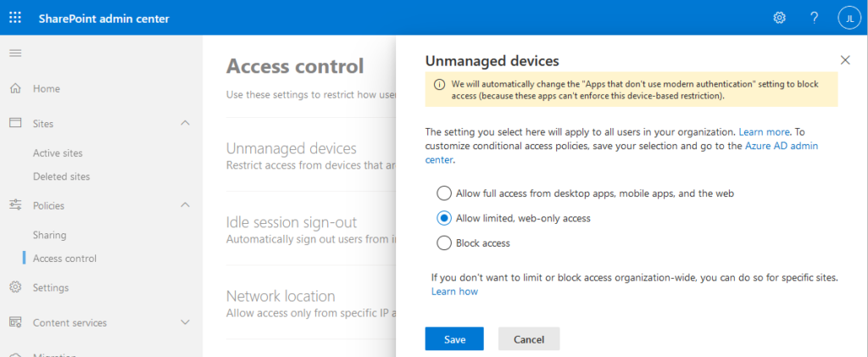Viewport: 868px width, 357px height.
Task: Open the JL account avatar
Action: click(849, 19)
